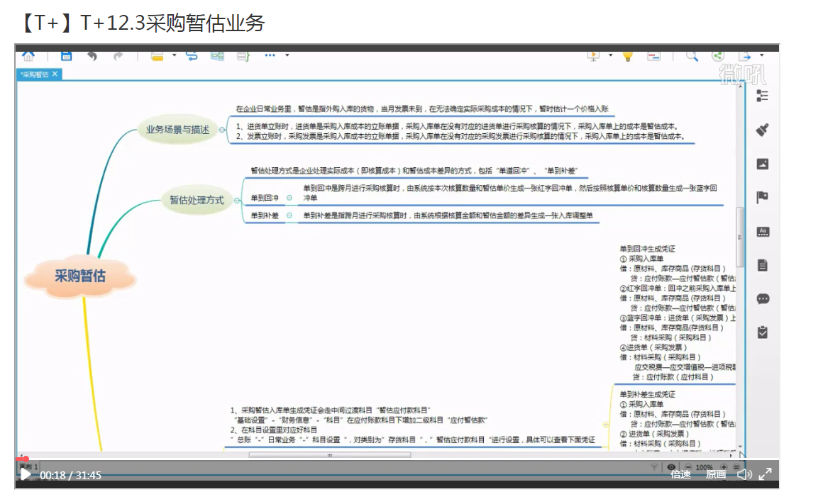Open the presentation mode dropdown arrow
This screenshot has height=504, width=823.
pyautogui.click(x=610, y=55)
